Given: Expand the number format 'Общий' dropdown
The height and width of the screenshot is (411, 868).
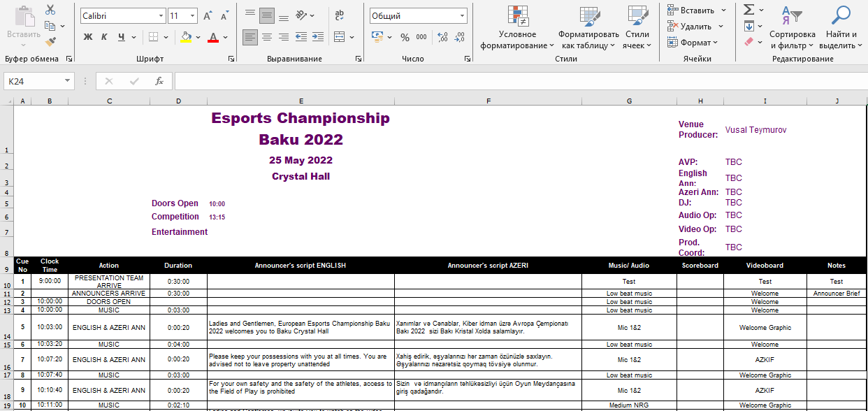Looking at the screenshot, I should click(463, 15).
